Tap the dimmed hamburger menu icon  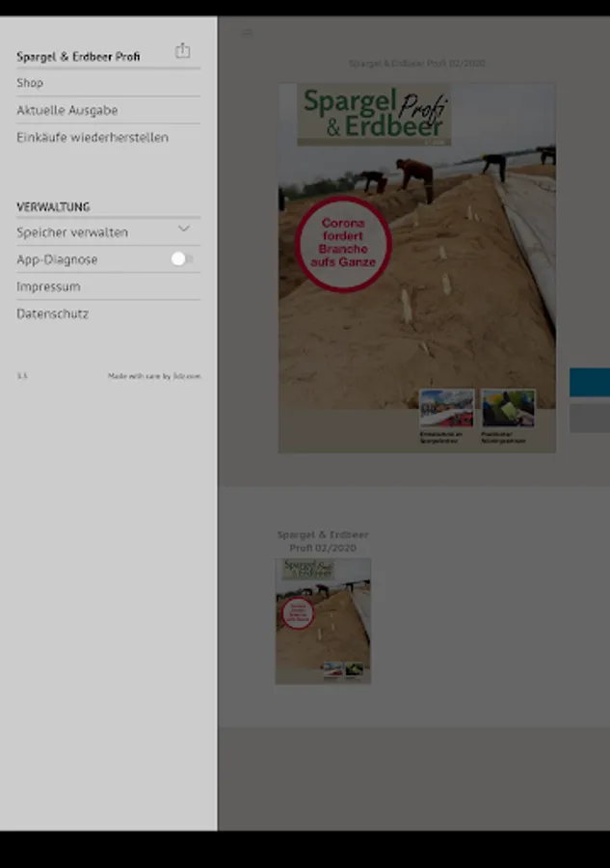pyautogui.click(x=248, y=34)
